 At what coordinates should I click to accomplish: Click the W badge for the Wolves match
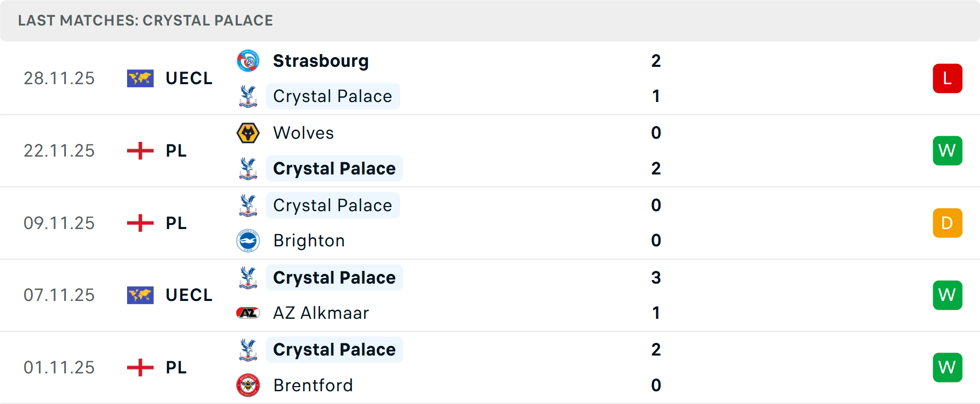(947, 150)
